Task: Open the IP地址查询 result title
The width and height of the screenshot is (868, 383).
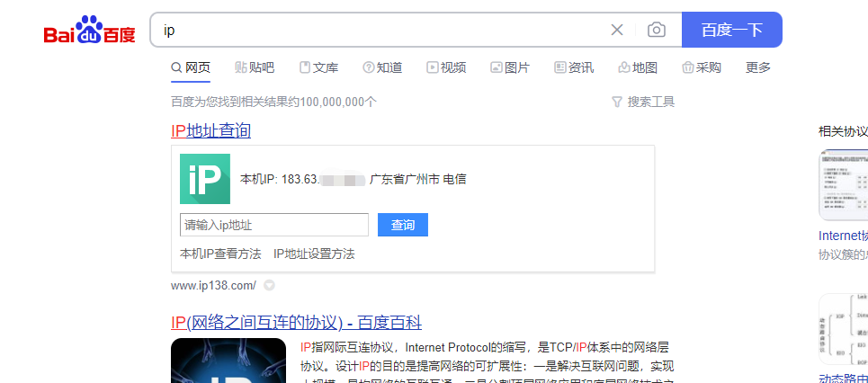Action: point(210,130)
